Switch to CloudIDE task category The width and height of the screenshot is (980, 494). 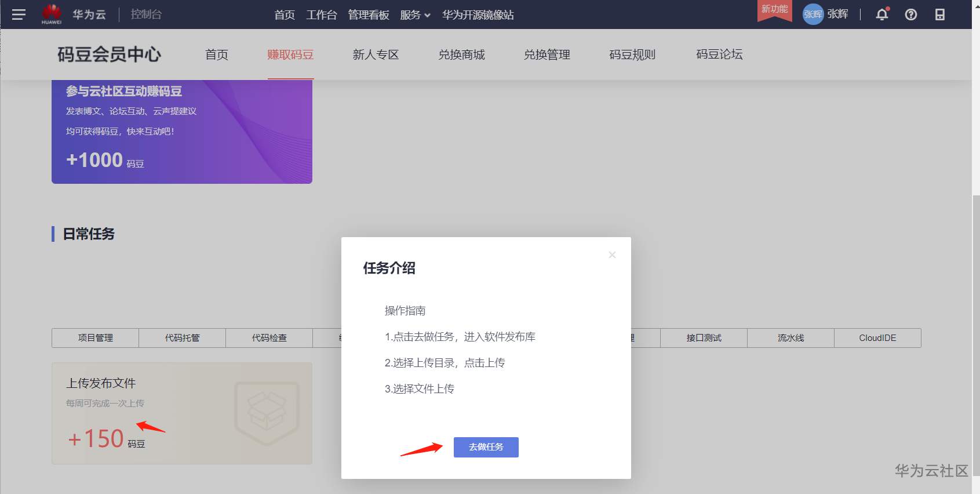(x=877, y=338)
